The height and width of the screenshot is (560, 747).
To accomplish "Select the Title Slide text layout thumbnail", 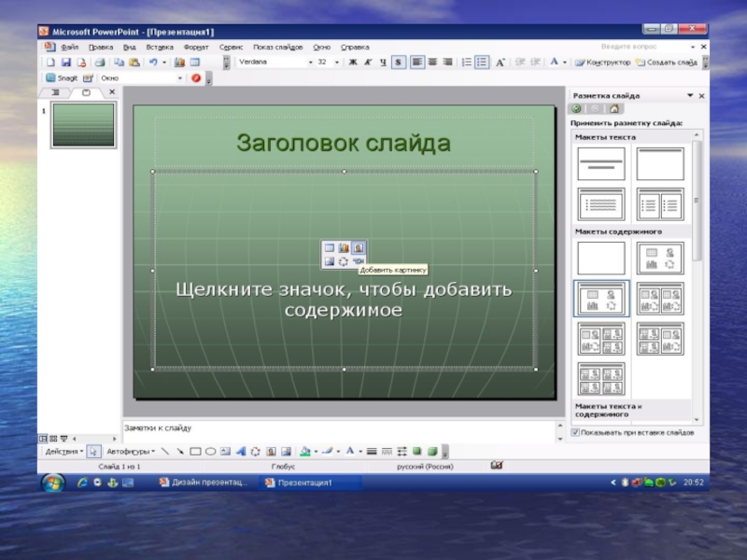I will click(x=601, y=164).
